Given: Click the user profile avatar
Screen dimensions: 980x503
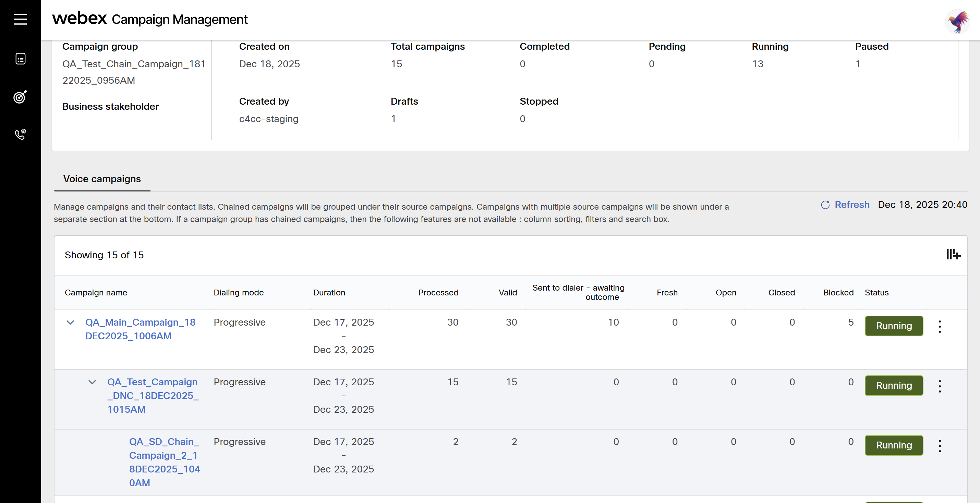Looking at the screenshot, I should tap(958, 22).
